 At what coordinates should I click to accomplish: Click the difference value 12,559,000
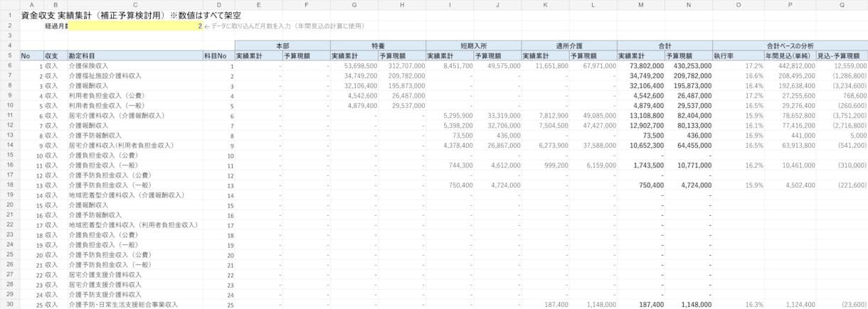[849, 65]
